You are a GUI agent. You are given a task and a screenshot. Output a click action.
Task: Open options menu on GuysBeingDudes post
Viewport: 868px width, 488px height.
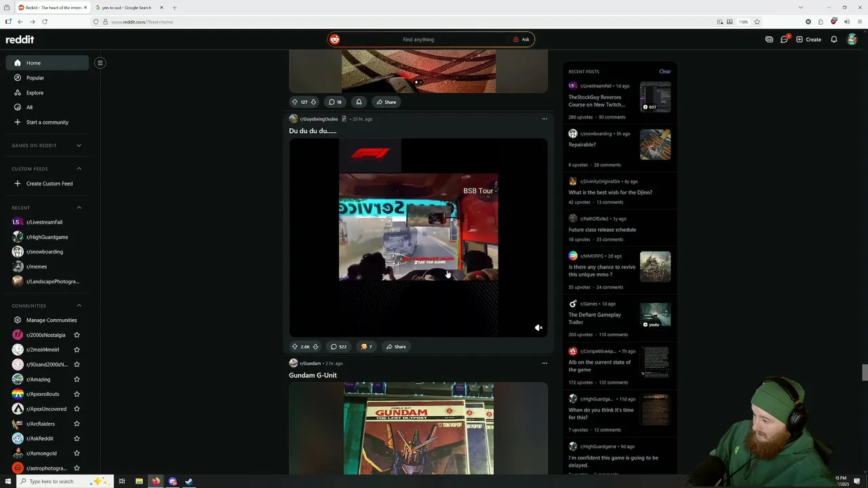pos(545,119)
